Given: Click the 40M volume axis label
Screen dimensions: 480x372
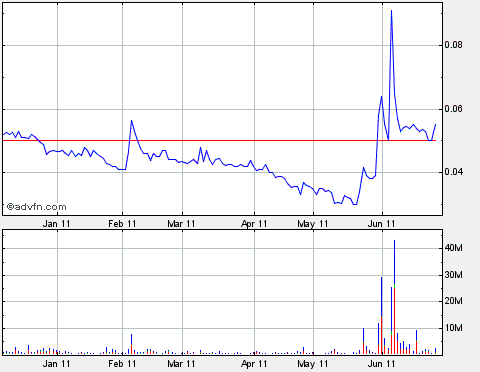Looking at the screenshot, I should (x=454, y=248).
